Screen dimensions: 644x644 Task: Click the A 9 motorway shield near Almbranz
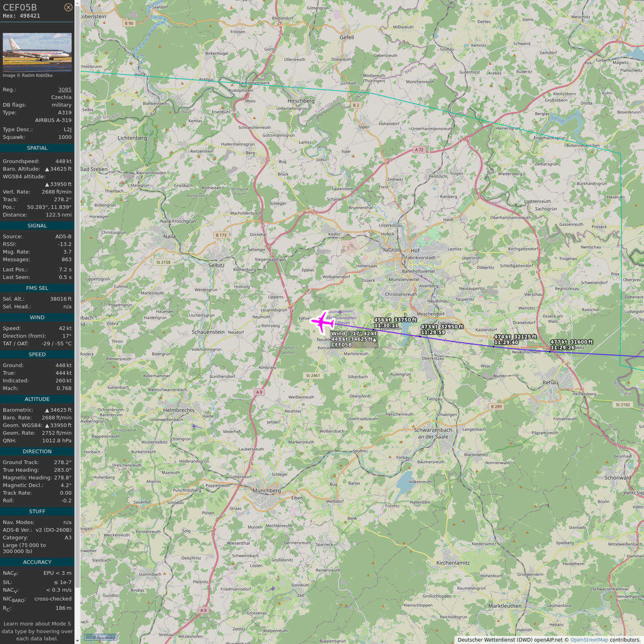[259, 392]
